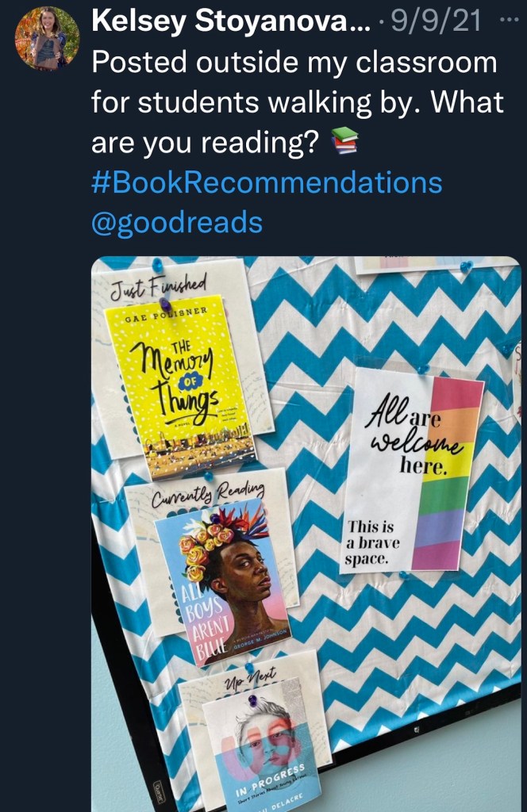The width and height of the screenshot is (527, 812).
Task: Click the 9/9/21 tweet date
Action: [436, 21]
